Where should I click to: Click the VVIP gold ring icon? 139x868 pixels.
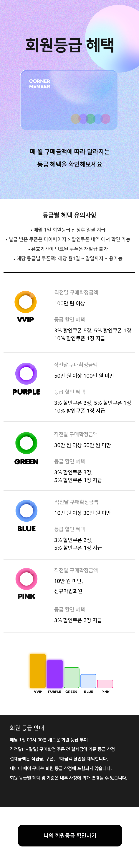point(26,302)
